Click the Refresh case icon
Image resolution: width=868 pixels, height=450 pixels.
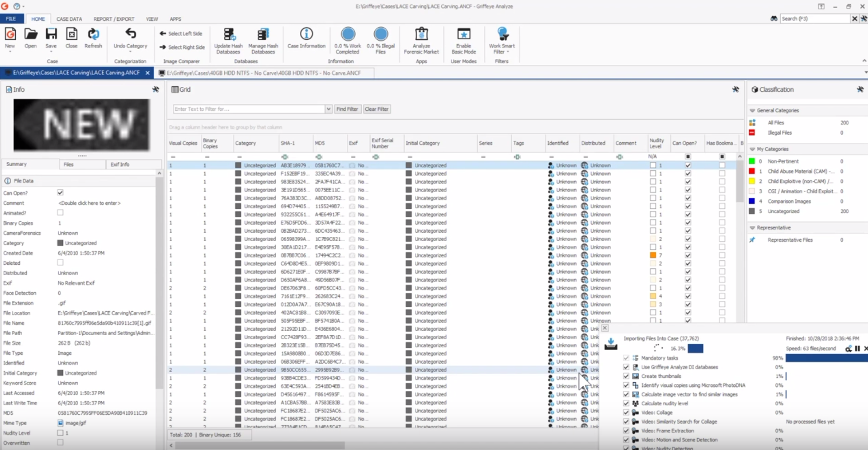point(94,34)
